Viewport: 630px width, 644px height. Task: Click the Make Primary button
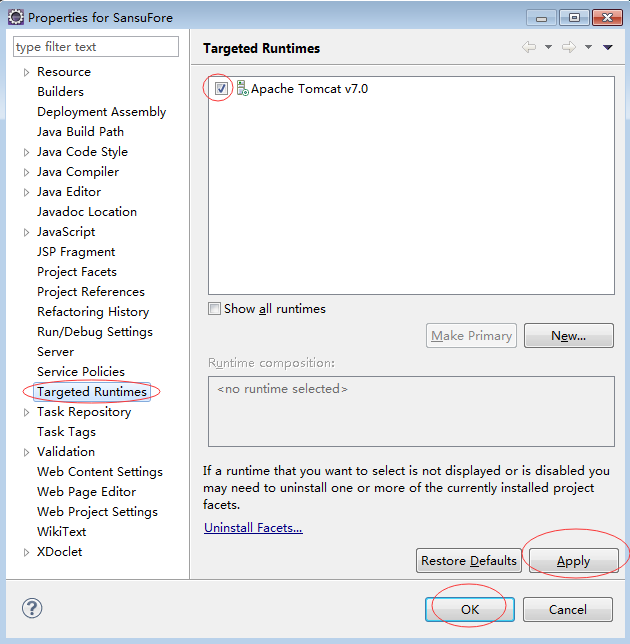coord(471,336)
